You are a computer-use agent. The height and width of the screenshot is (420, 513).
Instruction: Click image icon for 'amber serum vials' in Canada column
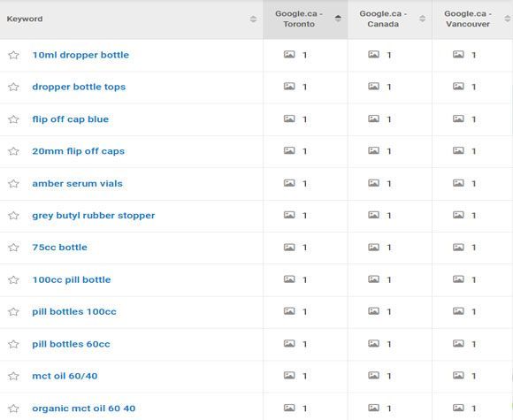click(x=373, y=183)
